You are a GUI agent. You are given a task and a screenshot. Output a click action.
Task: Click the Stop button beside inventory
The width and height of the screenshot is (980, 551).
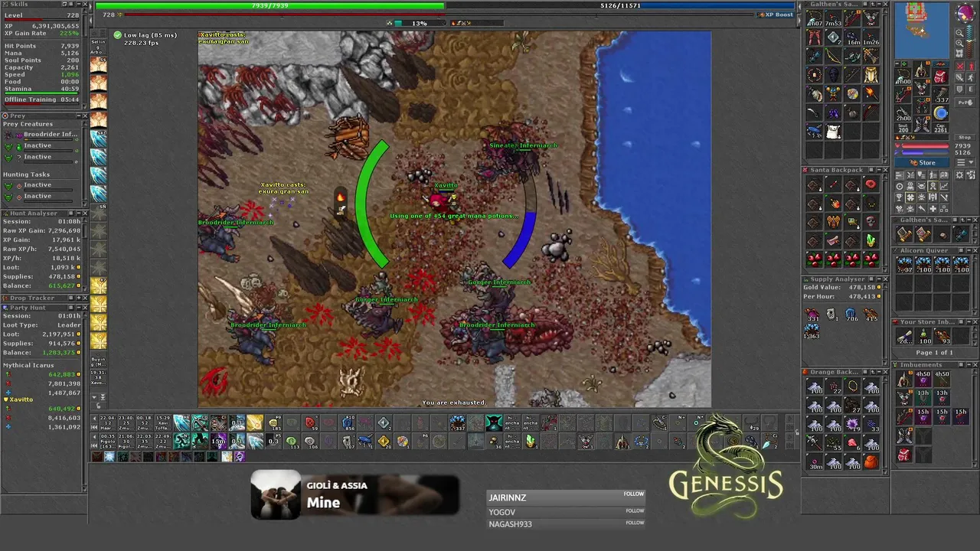tap(966, 137)
